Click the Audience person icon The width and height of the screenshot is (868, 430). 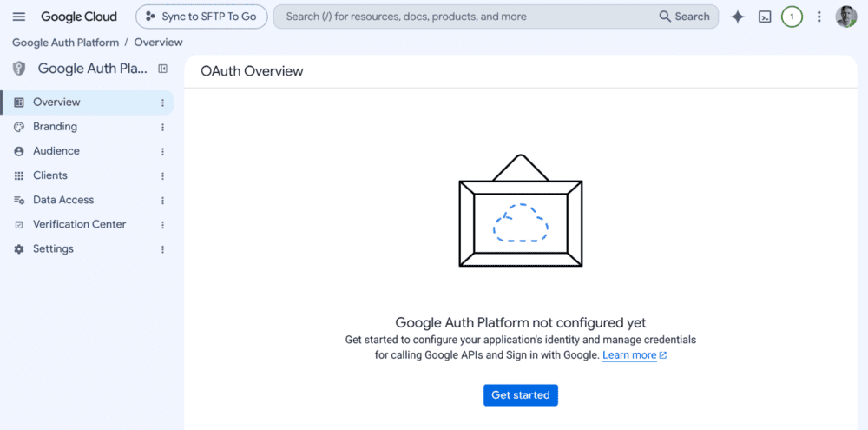click(19, 151)
